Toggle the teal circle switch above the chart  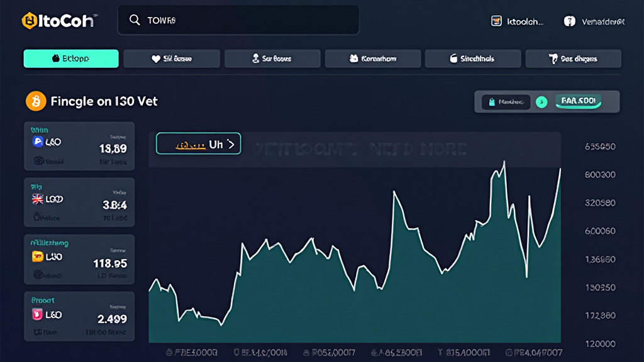coord(541,102)
